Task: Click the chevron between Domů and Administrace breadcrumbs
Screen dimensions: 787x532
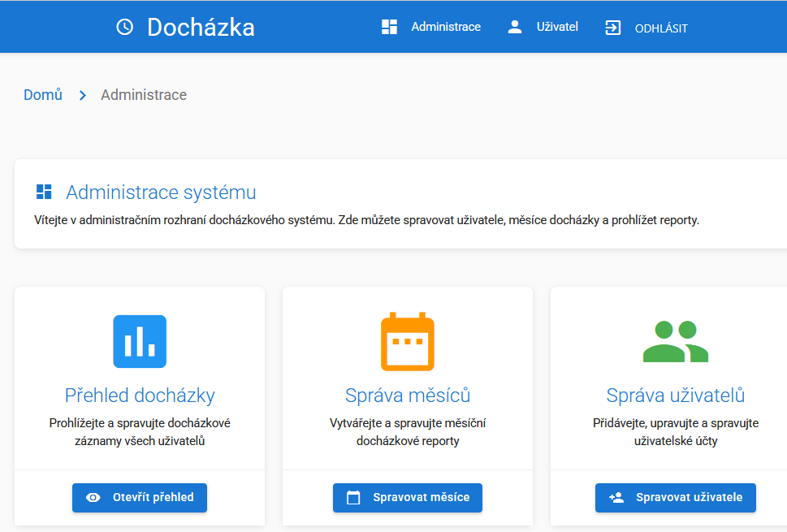Action: [x=82, y=95]
